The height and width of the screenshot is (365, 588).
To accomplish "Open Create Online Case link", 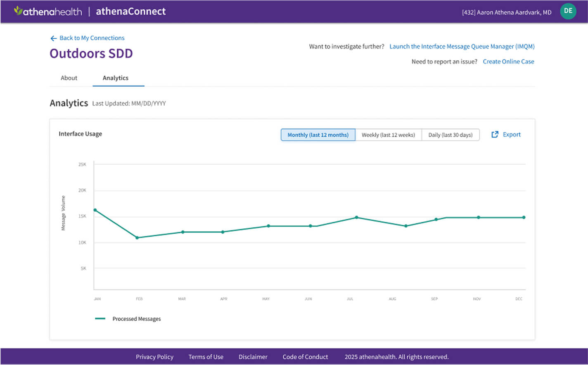I will (508, 62).
